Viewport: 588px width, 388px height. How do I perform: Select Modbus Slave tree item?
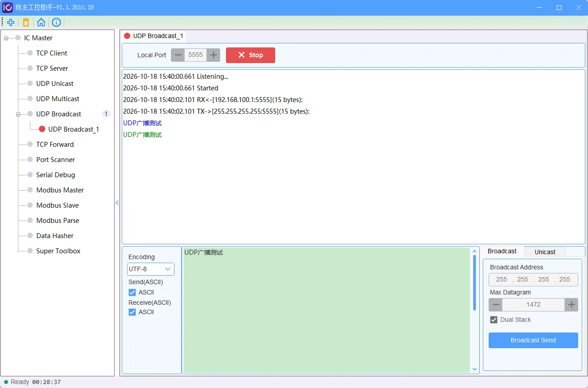(x=57, y=205)
